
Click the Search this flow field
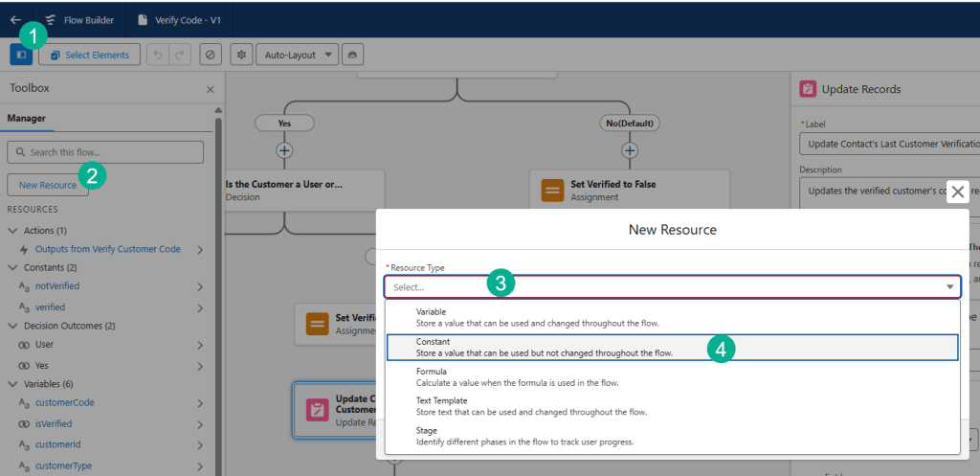coord(105,152)
